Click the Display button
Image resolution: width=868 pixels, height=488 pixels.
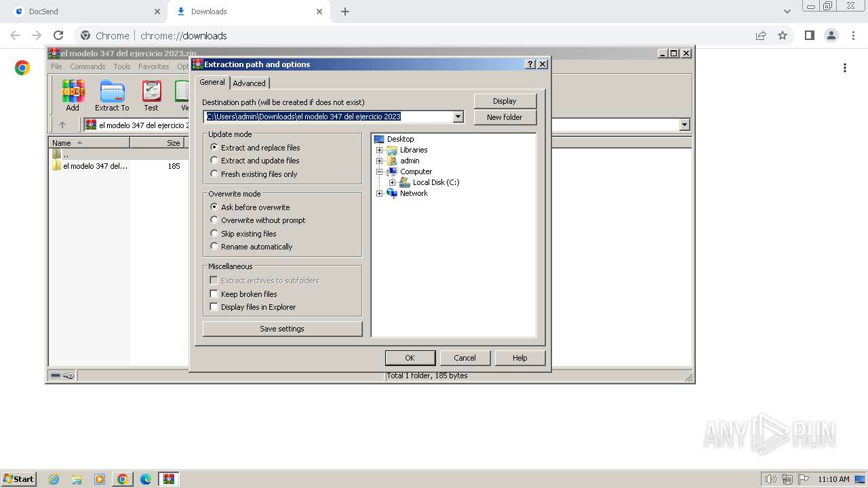point(505,101)
